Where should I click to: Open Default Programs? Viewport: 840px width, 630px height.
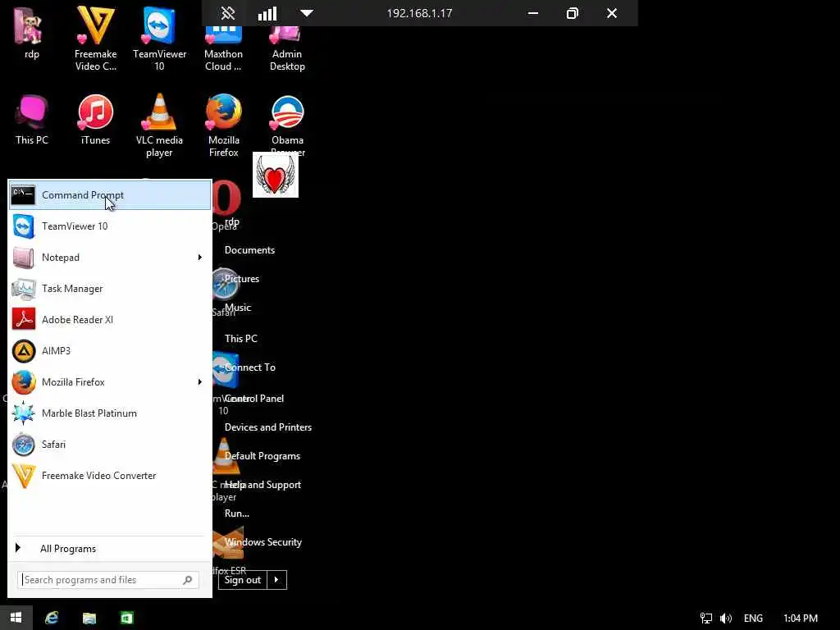coord(262,456)
